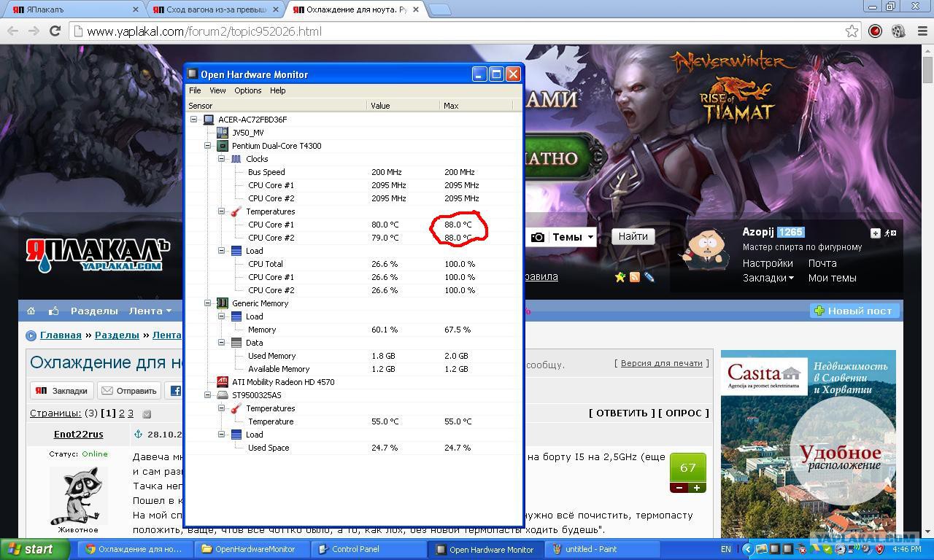Image resolution: width=934 pixels, height=560 pixels.
Task: Open the Help menu in Open Hardware Monitor
Action: 277,90
